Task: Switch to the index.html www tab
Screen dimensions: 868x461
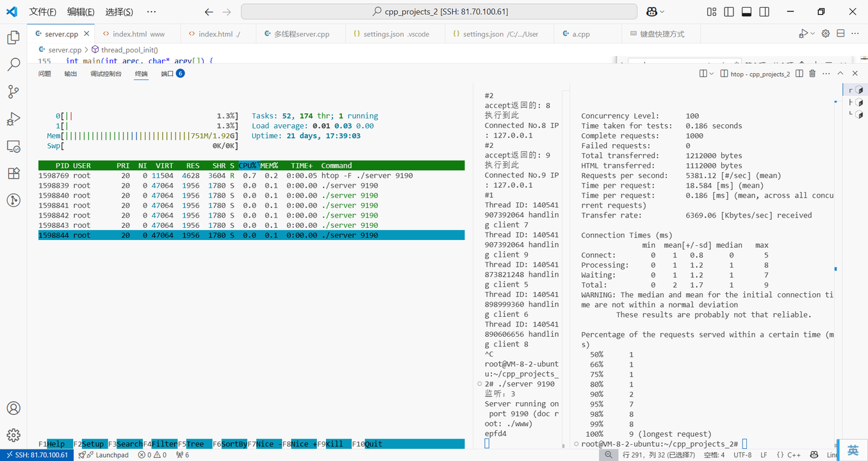Action: pos(138,34)
